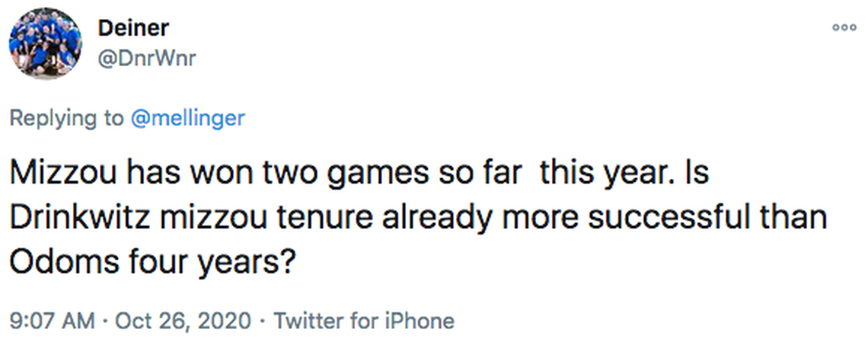Image resolution: width=868 pixels, height=351 pixels.
Task: Click separator dot before Twitter for iPhone
Action: coord(263,321)
